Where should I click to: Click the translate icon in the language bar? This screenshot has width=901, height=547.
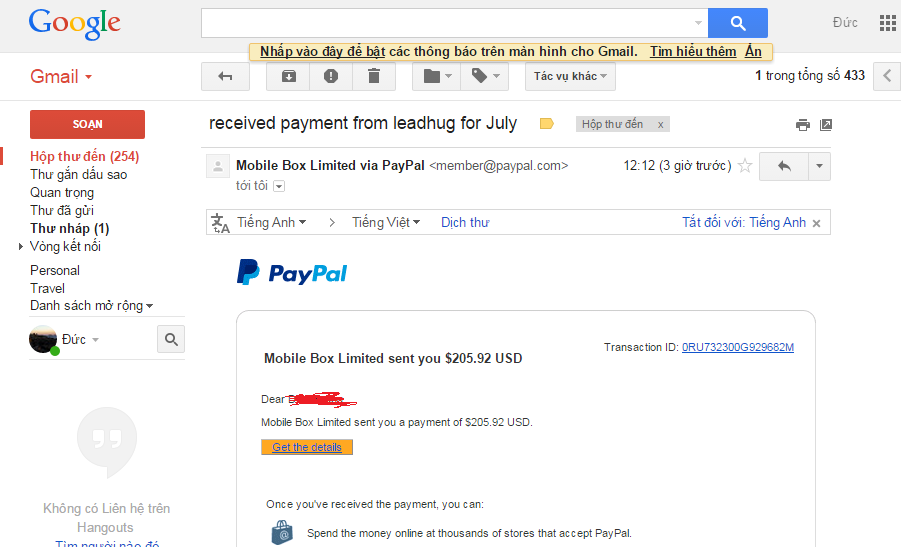[220, 223]
